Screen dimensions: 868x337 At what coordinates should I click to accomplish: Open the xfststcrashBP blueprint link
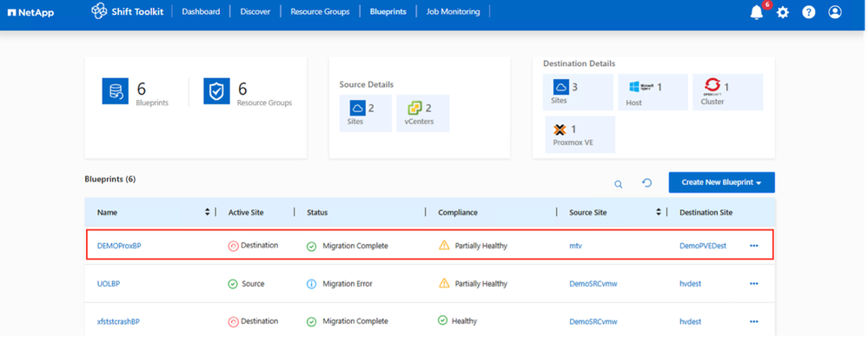(118, 321)
